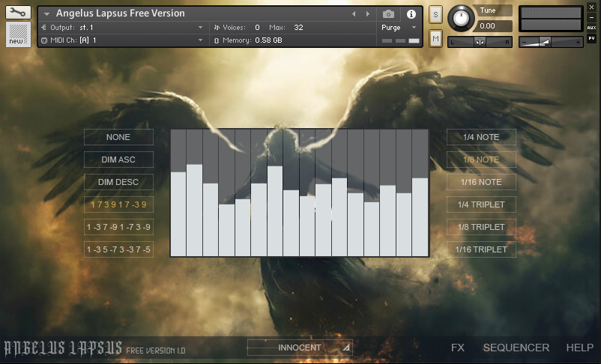The height and width of the screenshot is (364, 601).
Task: Adjust the output volume slider
Action: point(551,42)
